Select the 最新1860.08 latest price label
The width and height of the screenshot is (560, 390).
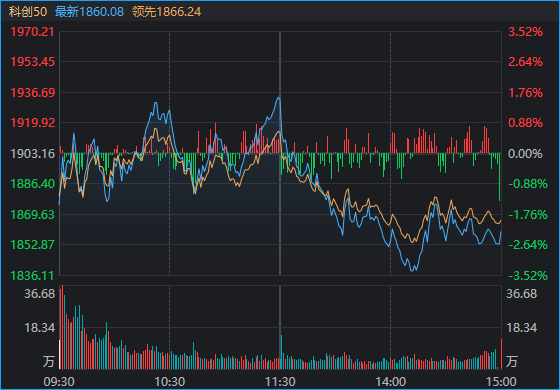(89, 12)
